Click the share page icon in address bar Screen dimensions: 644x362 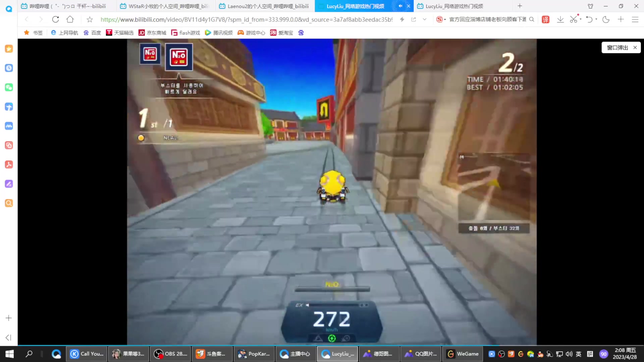[x=414, y=19]
